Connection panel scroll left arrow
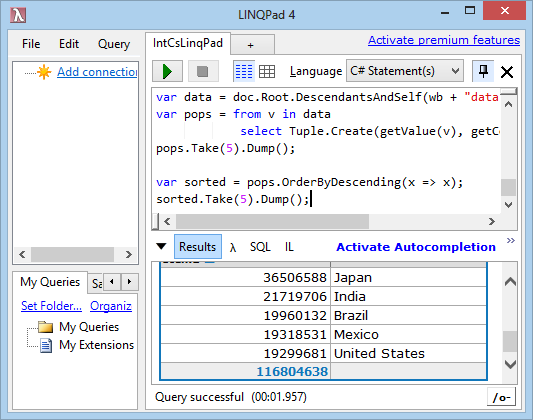 click(22, 255)
